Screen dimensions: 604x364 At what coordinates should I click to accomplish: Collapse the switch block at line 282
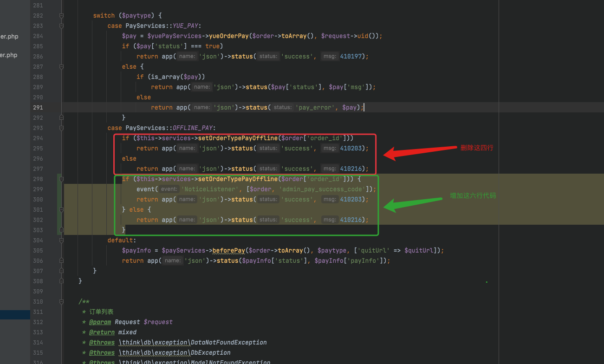click(61, 16)
